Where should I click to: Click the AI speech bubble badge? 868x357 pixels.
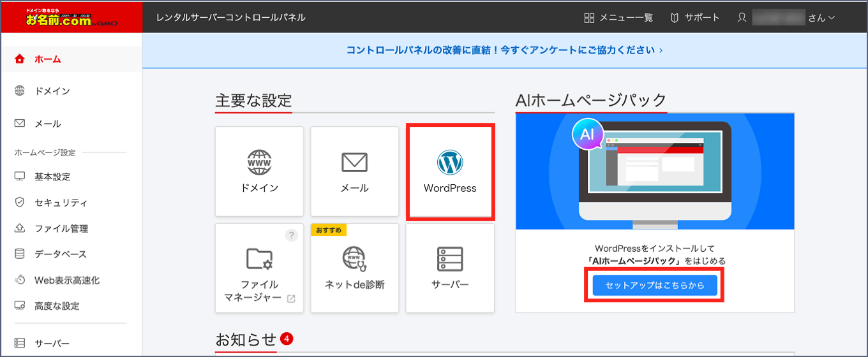point(588,135)
